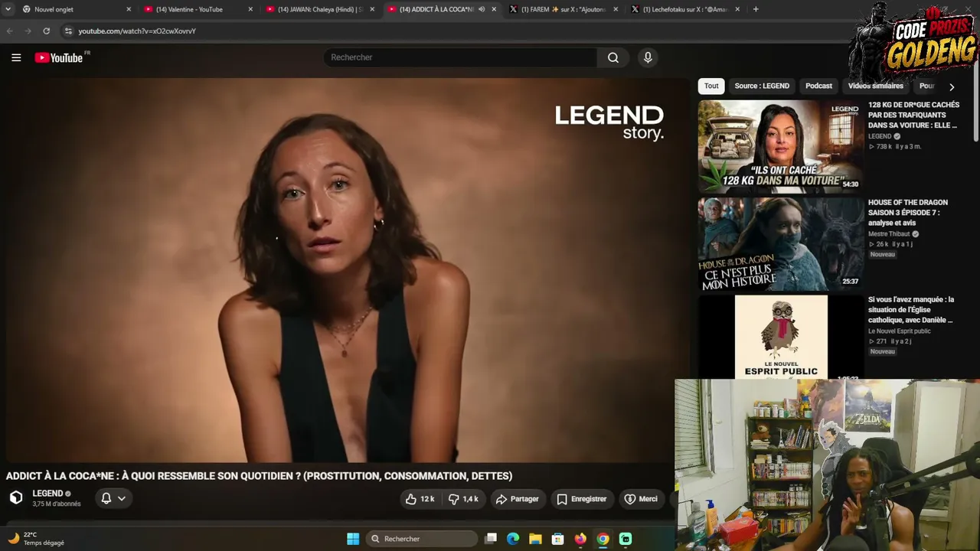Open a new browser tab with plus
The image size is (980, 551).
(x=756, y=9)
